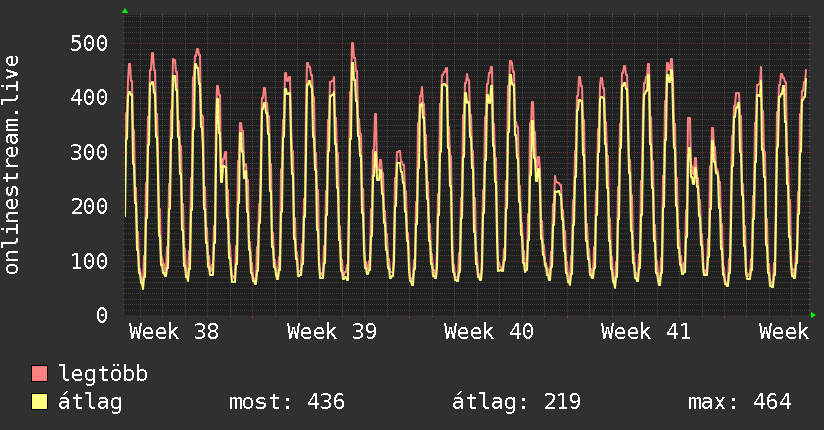Click the Week 40 axis label
824x430 pixels.
pyautogui.click(x=489, y=332)
